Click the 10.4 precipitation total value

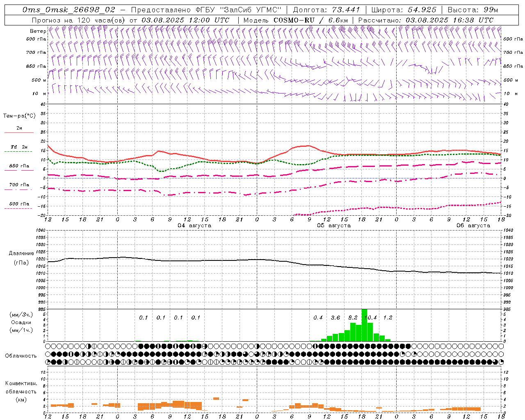pos(370,317)
